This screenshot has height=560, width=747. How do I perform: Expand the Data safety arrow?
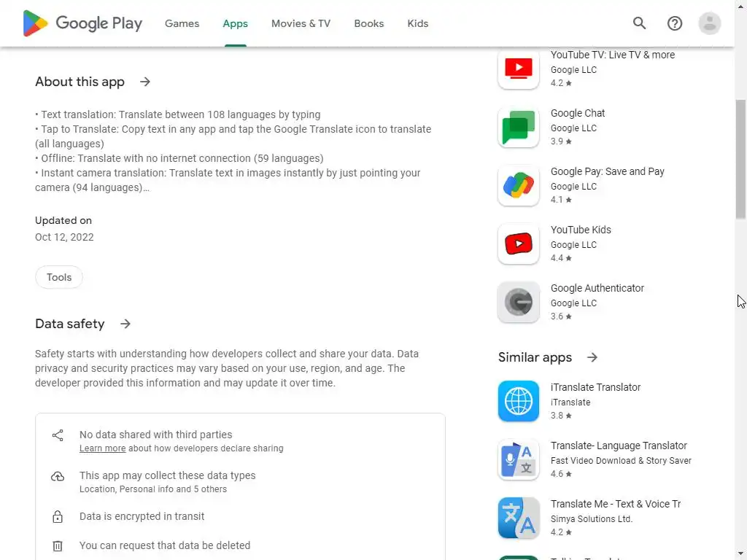125,324
